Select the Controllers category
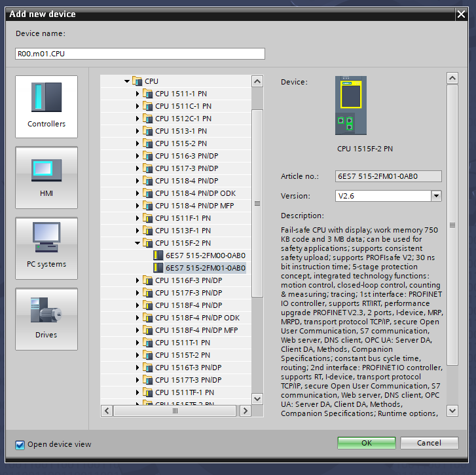Screen dimensions: 476x475 point(46,107)
